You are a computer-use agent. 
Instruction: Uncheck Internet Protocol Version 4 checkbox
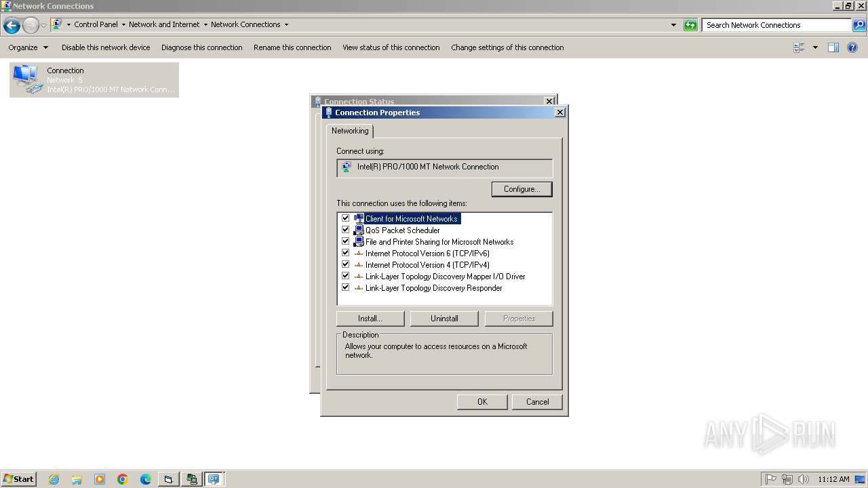(x=346, y=264)
